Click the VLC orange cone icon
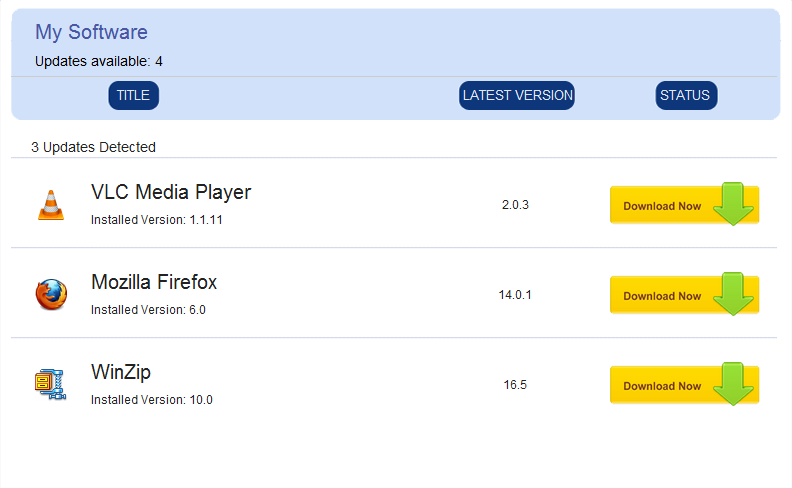Viewport: 792px width, 488px height. [x=51, y=205]
